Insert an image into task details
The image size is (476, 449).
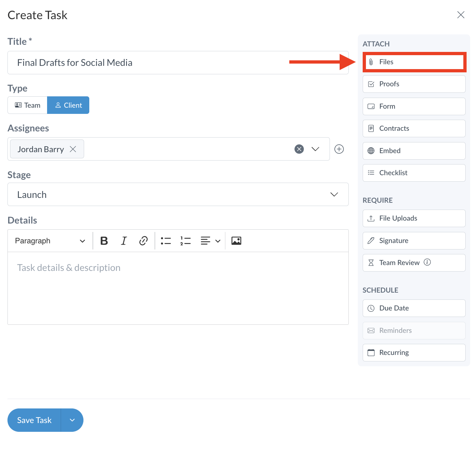pyautogui.click(x=236, y=241)
